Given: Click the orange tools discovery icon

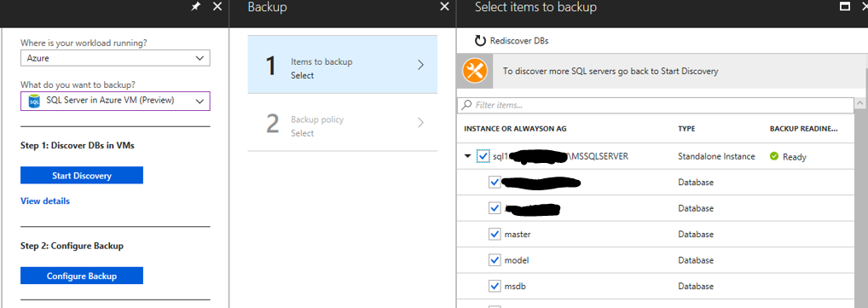Looking at the screenshot, I should (x=475, y=71).
